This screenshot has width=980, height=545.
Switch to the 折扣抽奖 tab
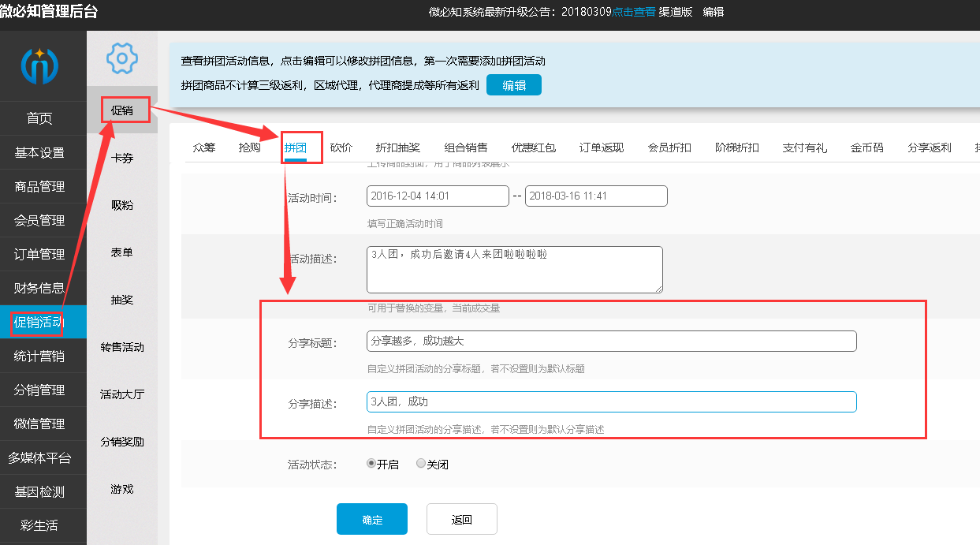click(x=397, y=147)
